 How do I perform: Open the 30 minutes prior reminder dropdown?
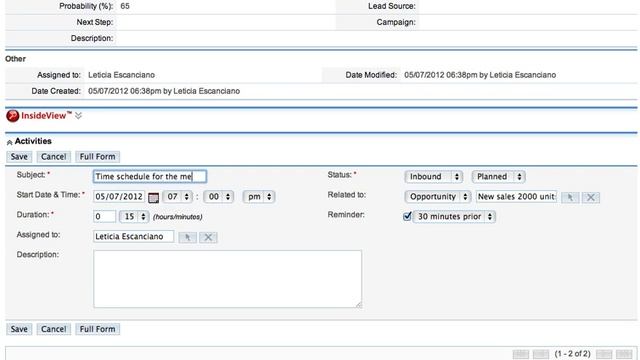(454, 216)
